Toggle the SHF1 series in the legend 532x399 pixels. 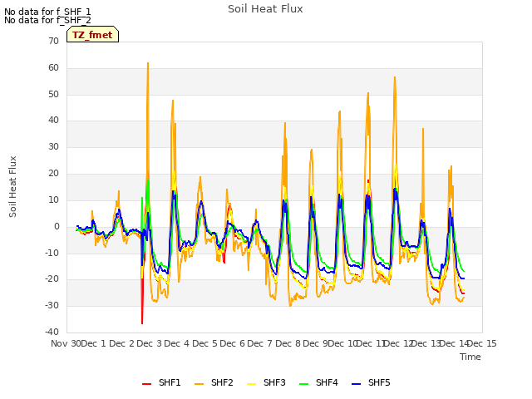(161, 382)
